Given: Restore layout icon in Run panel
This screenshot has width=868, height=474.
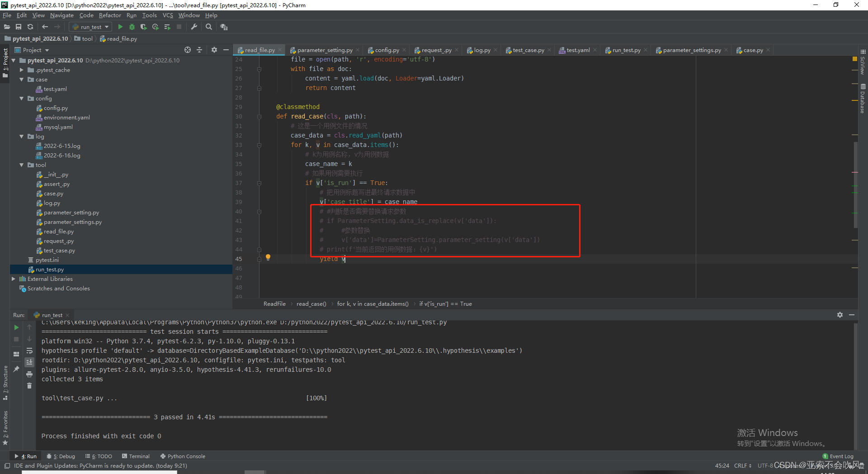Looking at the screenshot, I should (16, 354).
